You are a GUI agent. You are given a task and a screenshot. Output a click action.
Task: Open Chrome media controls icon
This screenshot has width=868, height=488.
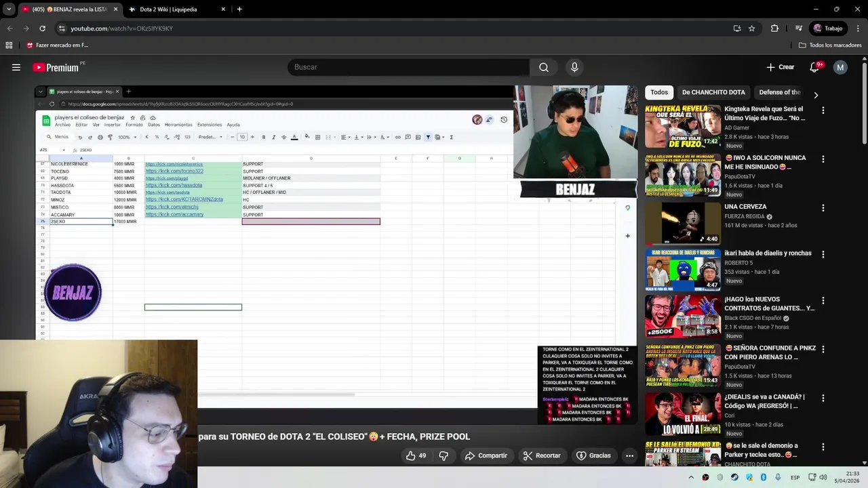click(x=799, y=28)
